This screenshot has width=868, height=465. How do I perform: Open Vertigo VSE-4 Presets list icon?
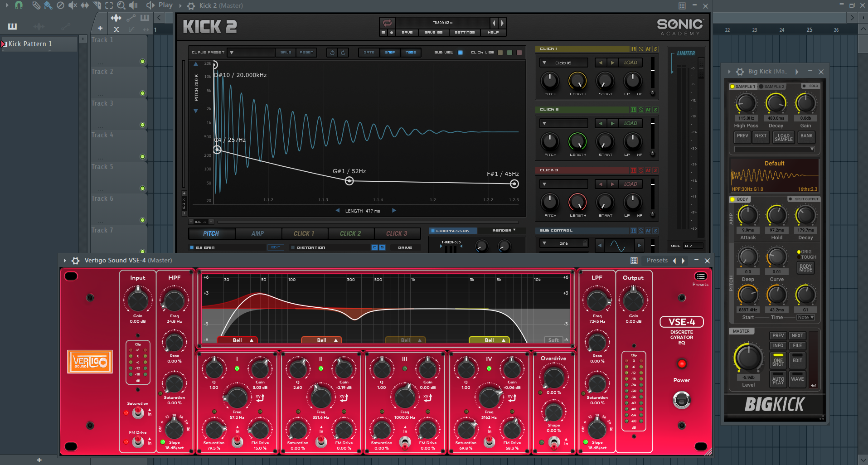[x=701, y=276]
